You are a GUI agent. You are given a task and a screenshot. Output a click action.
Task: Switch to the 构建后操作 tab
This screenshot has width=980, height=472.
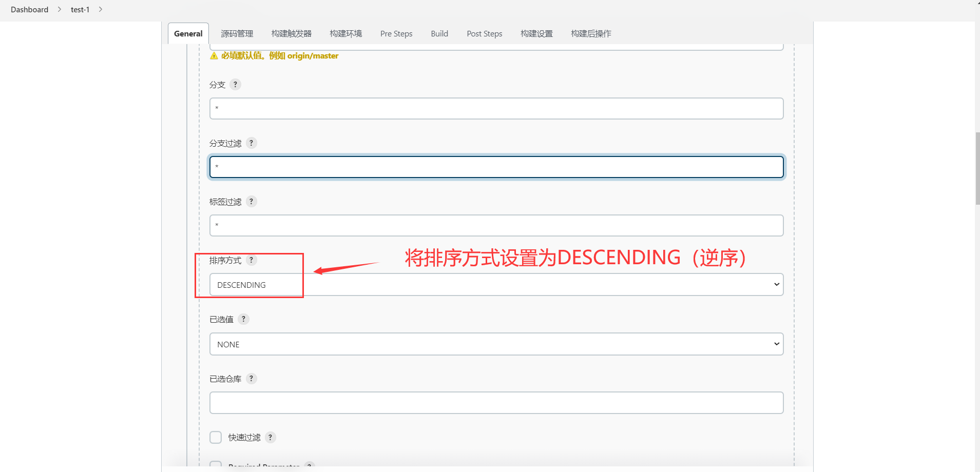[x=591, y=33]
